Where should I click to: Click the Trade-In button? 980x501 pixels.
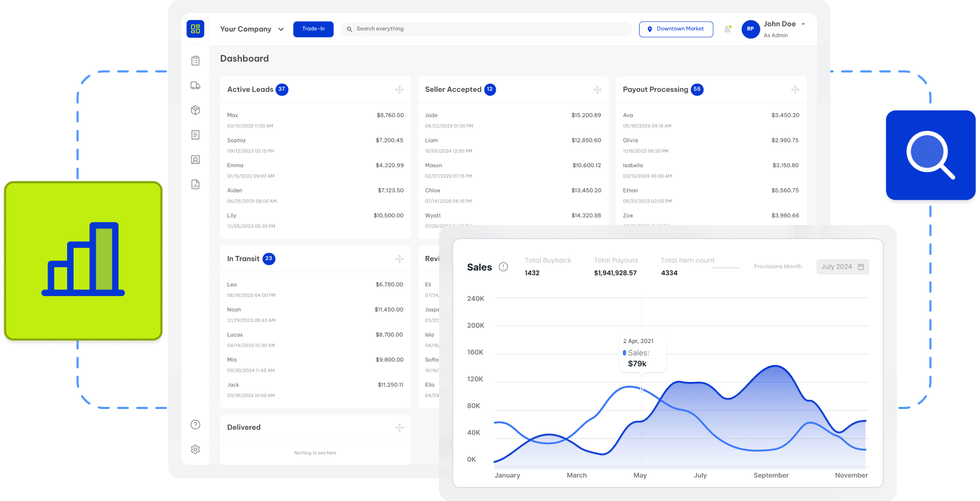click(x=313, y=29)
